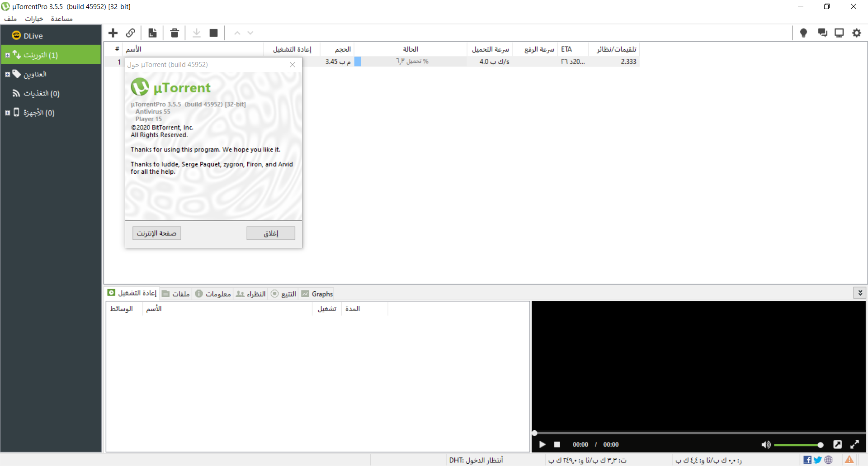Expand the العناوين labels node
This screenshot has width=868, height=466.
click(7, 74)
